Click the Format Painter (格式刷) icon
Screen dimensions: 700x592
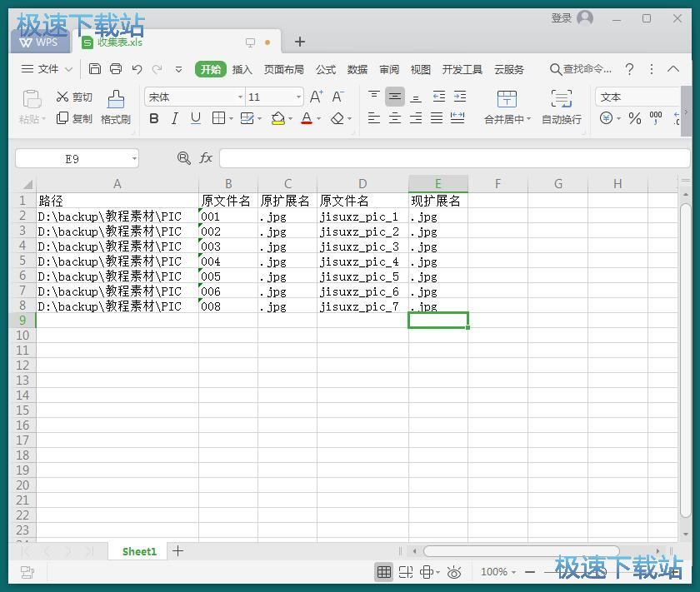tap(116, 100)
